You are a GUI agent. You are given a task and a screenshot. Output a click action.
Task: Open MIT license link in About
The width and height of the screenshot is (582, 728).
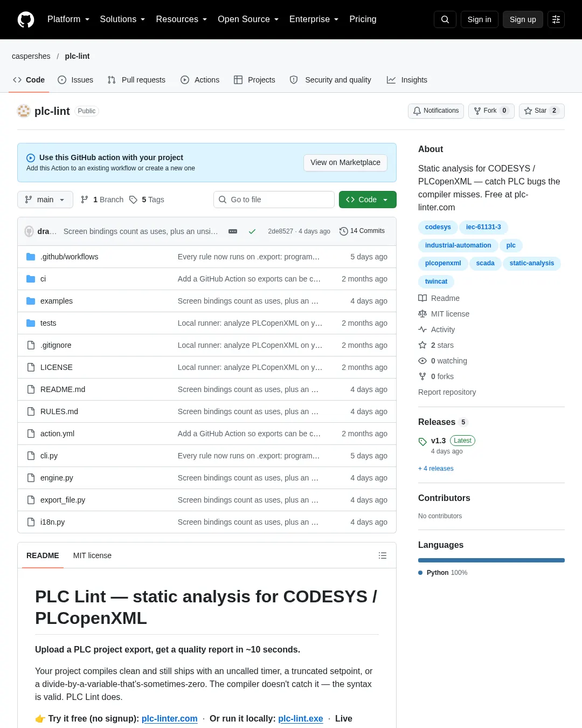click(x=444, y=314)
